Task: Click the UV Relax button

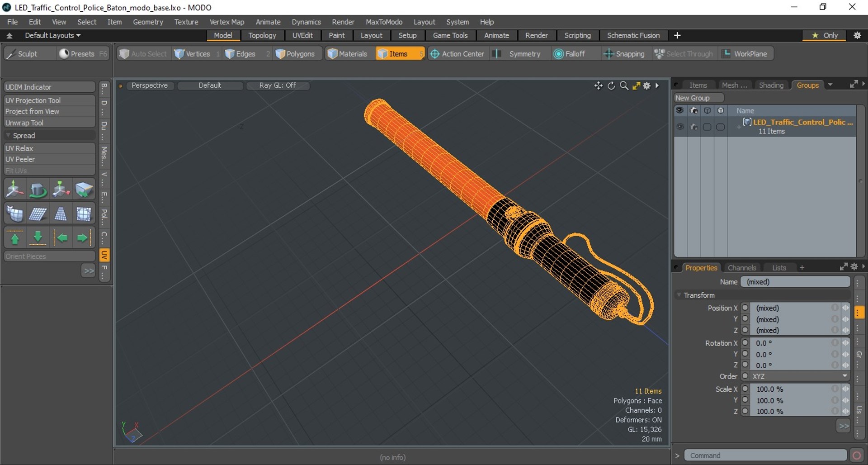Action: coord(49,148)
